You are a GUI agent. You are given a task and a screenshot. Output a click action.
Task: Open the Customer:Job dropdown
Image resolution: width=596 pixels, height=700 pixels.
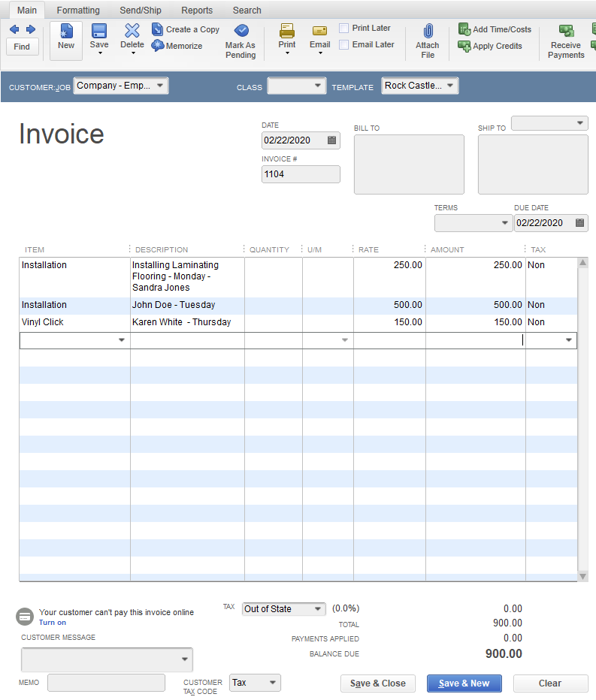point(160,86)
